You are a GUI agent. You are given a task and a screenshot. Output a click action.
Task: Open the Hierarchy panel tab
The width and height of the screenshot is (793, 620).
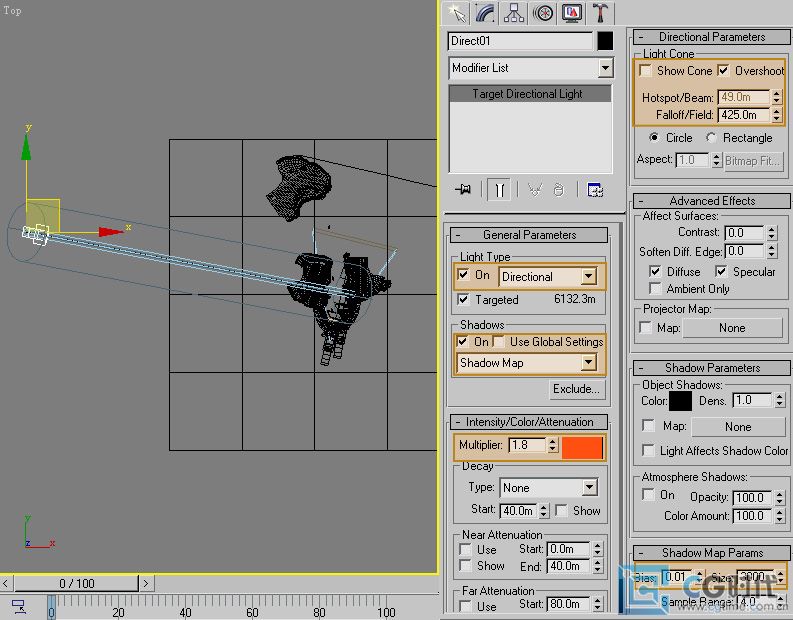click(x=514, y=13)
